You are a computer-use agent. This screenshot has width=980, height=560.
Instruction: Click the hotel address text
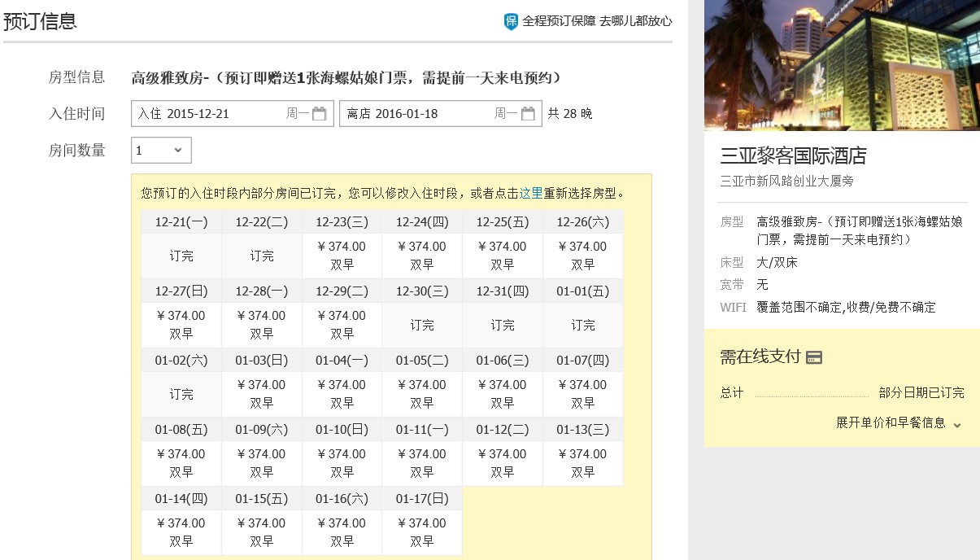tap(787, 182)
